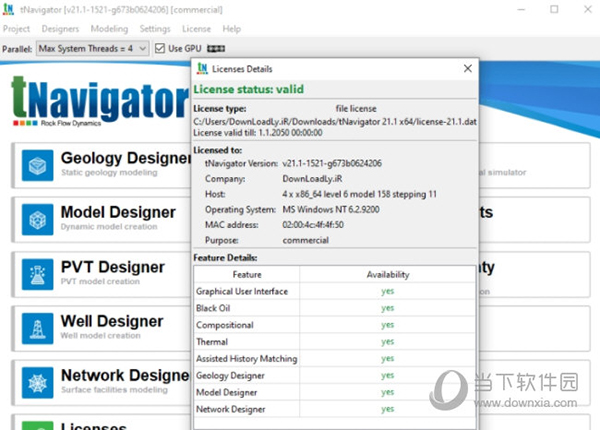600x430 pixels.
Task: Click the License status: valid heading
Action: pos(248,89)
